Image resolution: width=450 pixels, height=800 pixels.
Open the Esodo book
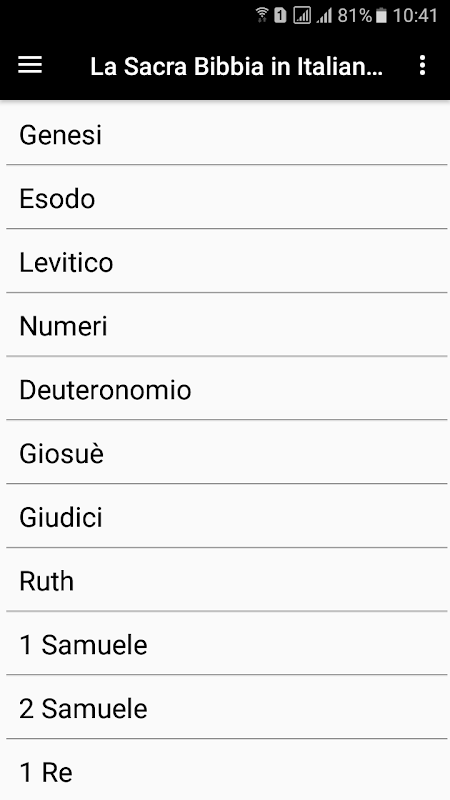227,197
